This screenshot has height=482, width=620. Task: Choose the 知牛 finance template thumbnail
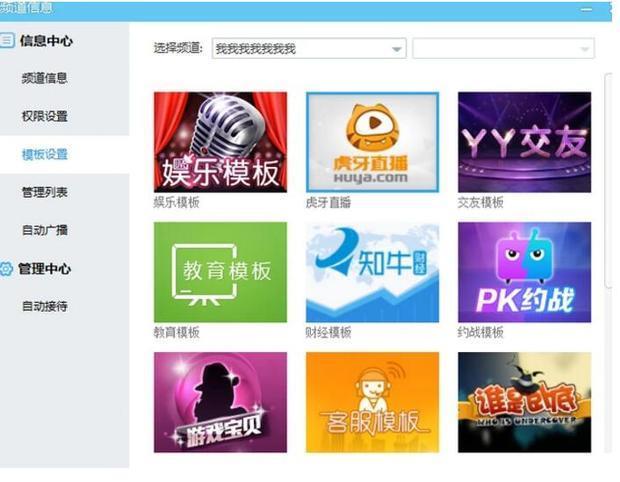tap(372, 272)
